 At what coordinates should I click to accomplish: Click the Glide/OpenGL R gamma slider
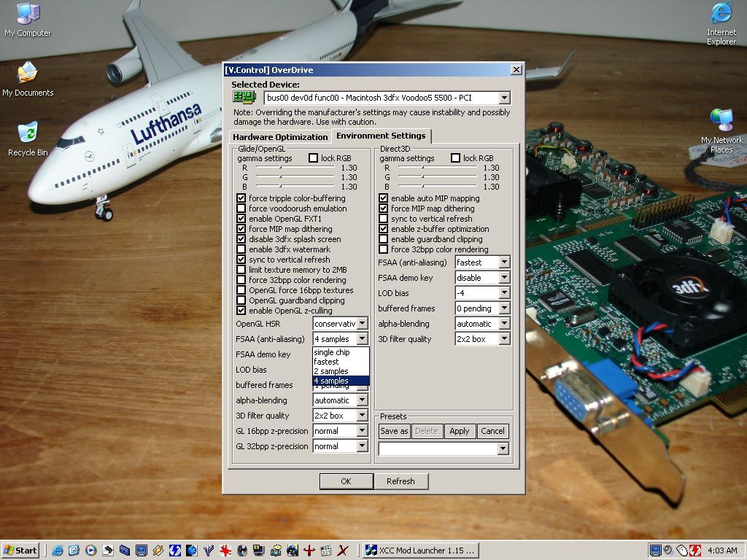click(x=295, y=167)
